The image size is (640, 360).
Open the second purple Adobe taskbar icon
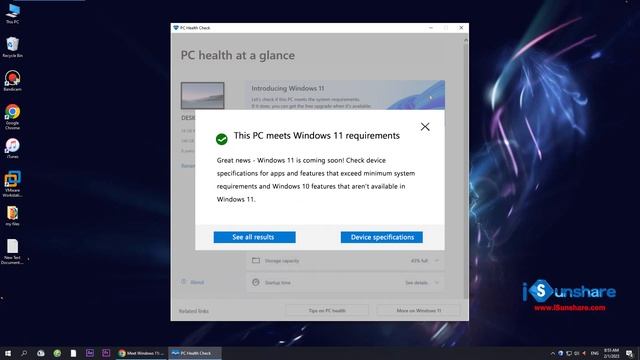click(x=106, y=353)
